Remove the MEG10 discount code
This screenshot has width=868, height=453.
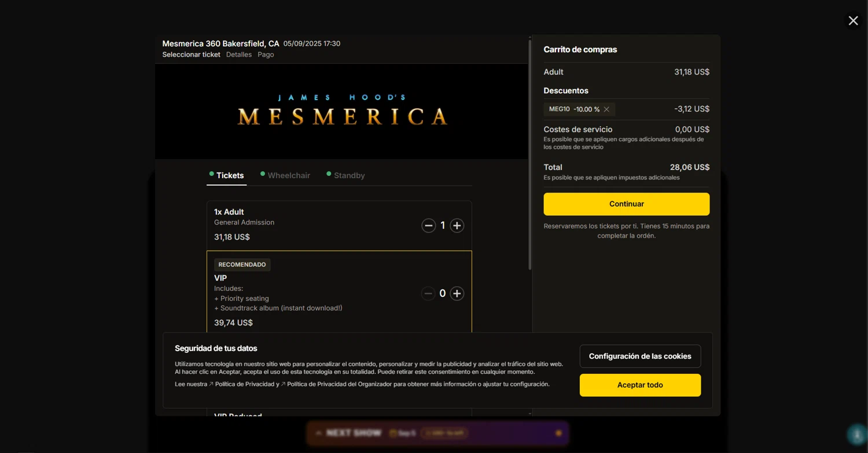pos(606,109)
